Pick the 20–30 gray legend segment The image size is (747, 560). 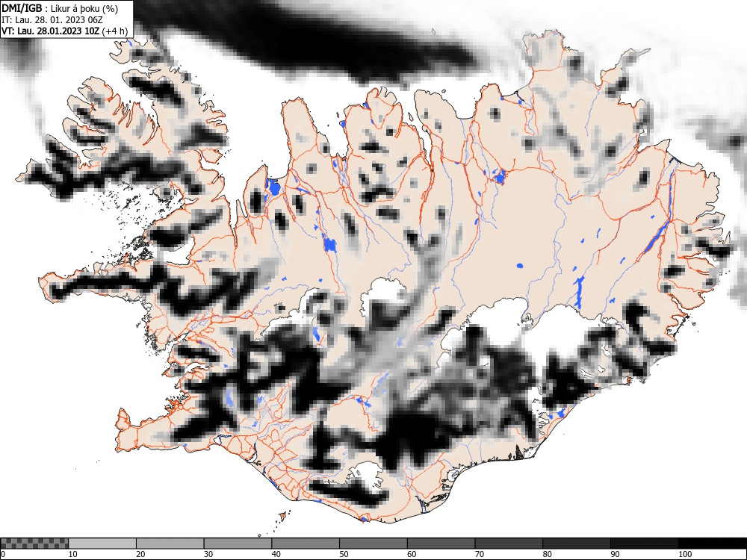[x=170, y=544]
